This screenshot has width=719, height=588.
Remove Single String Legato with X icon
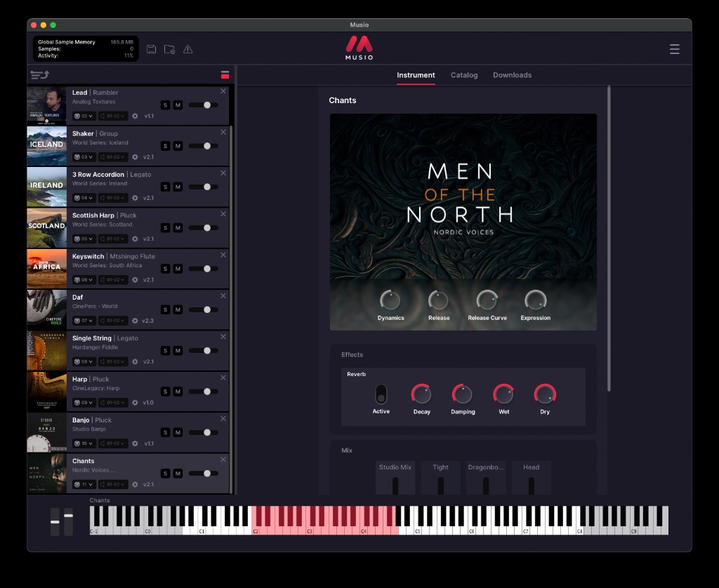223,337
